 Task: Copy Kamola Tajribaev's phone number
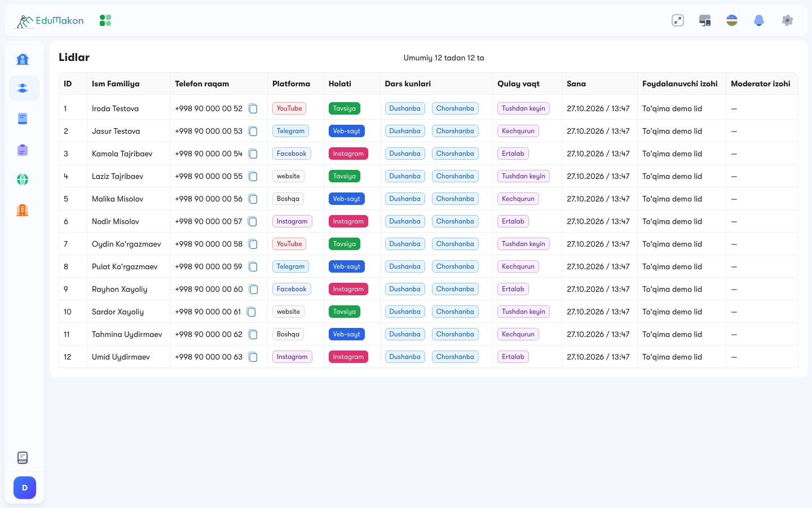(253, 154)
